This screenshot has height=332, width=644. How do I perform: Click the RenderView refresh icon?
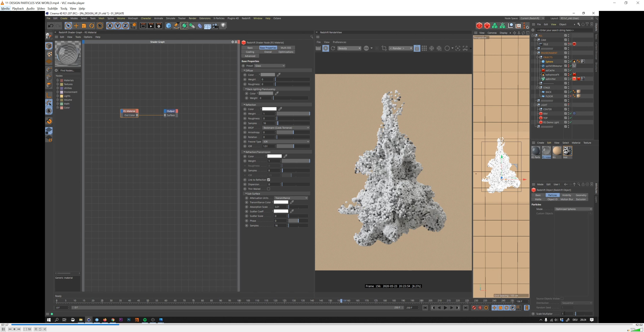click(333, 48)
